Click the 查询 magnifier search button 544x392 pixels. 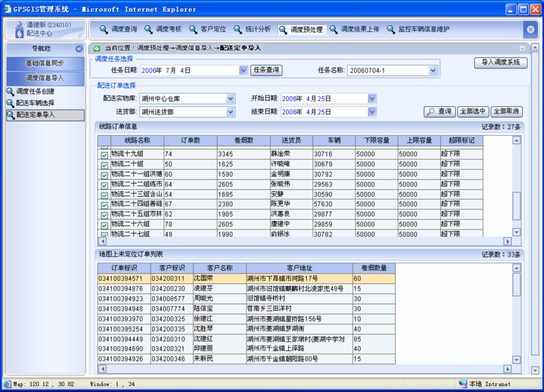coord(438,112)
